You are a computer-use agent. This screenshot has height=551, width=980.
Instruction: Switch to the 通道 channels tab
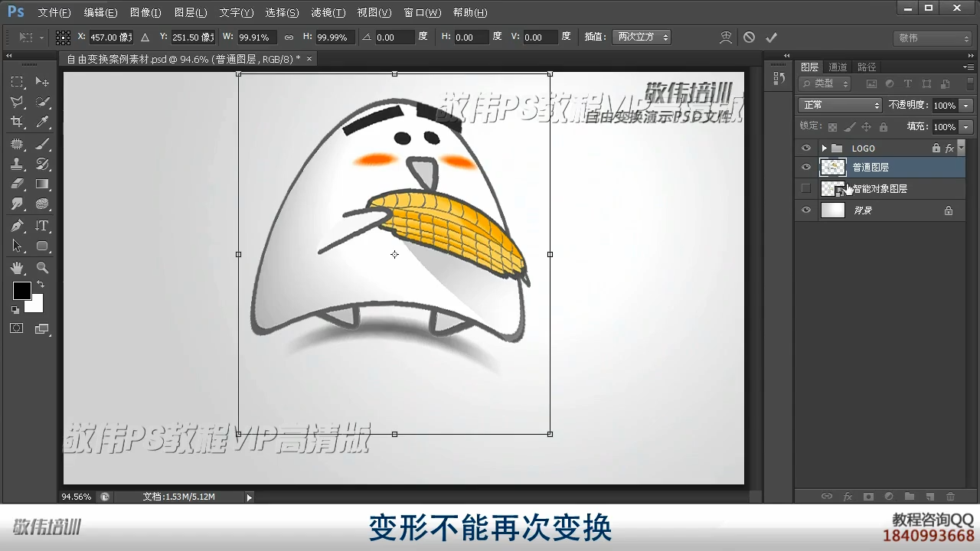[838, 67]
